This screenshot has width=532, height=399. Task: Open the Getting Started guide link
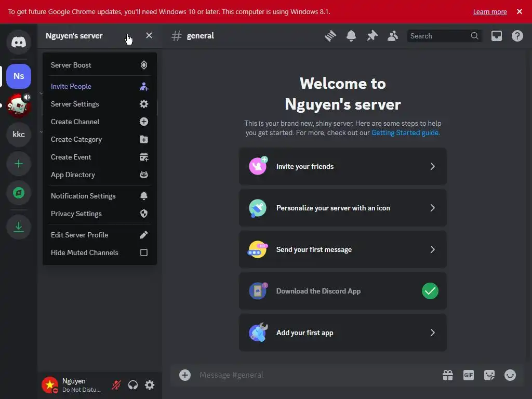[405, 132]
